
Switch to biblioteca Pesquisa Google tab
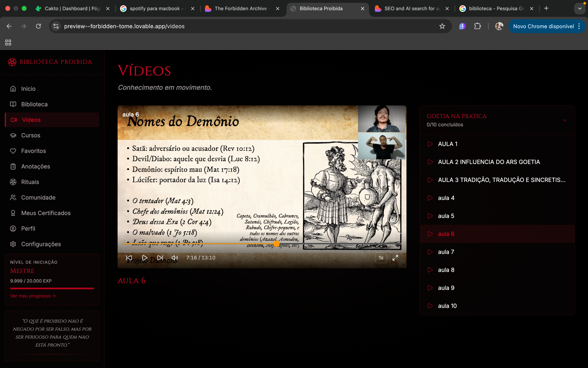[497, 9]
